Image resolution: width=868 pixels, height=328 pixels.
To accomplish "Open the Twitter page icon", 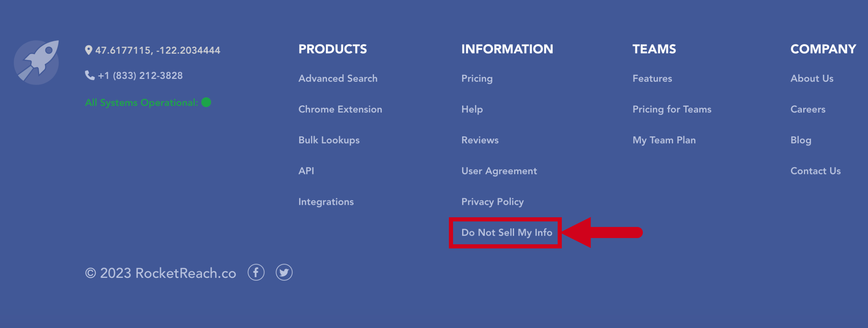I will click(284, 273).
